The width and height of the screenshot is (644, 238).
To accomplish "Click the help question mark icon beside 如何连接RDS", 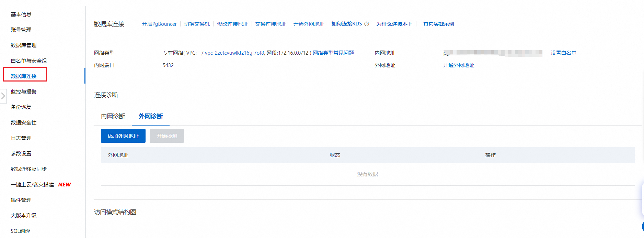I will (367, 24).
